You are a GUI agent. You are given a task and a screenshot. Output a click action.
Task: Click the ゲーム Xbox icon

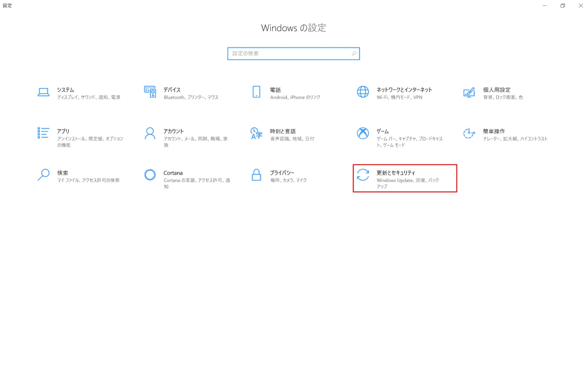pyautogui.click(x=363, y=133)
